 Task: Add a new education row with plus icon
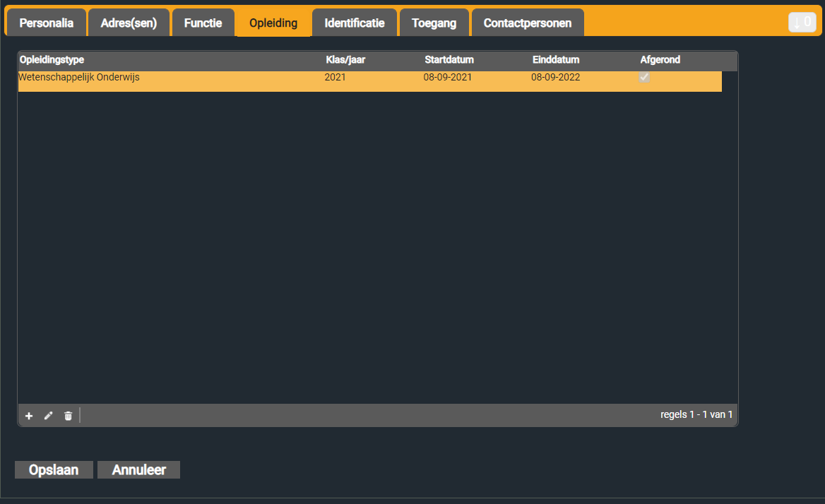(29, 416)
